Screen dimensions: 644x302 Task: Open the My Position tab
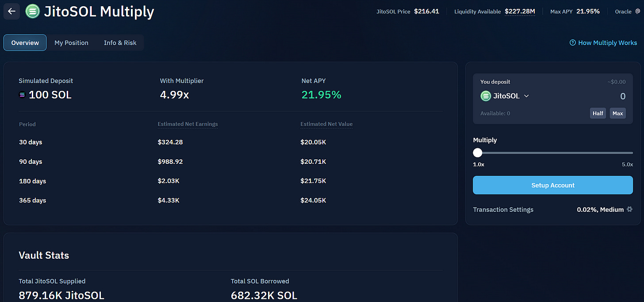click(71, 43)
